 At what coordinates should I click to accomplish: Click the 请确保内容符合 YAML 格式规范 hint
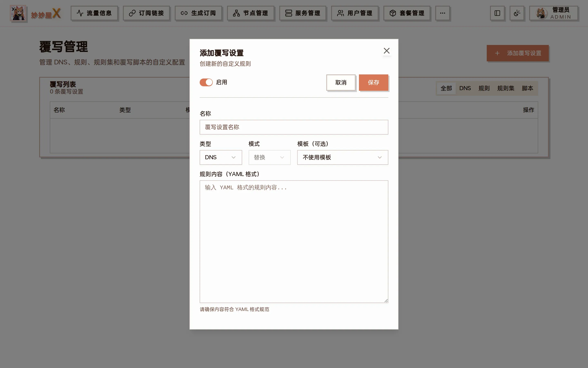pyautogui.click(x=234, y=309)
